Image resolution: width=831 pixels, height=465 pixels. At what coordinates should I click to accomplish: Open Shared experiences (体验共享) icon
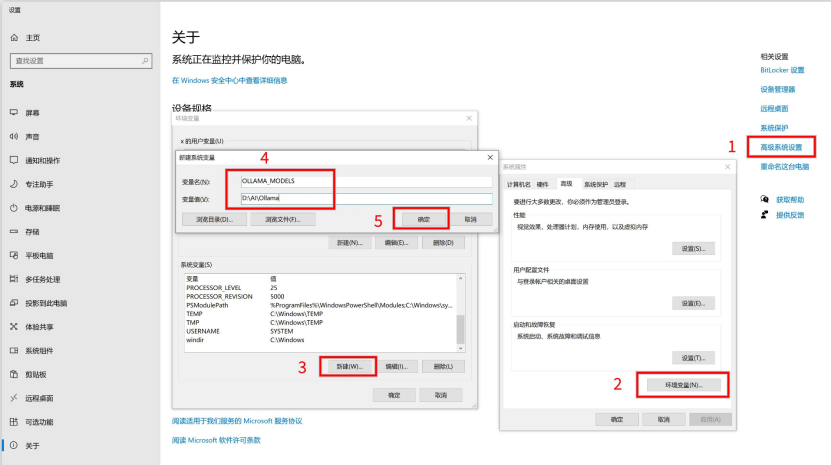[14, 327]
